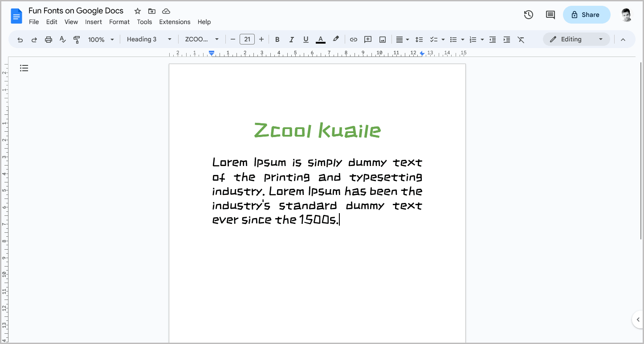Open version history clock icon

coord(528,15)
